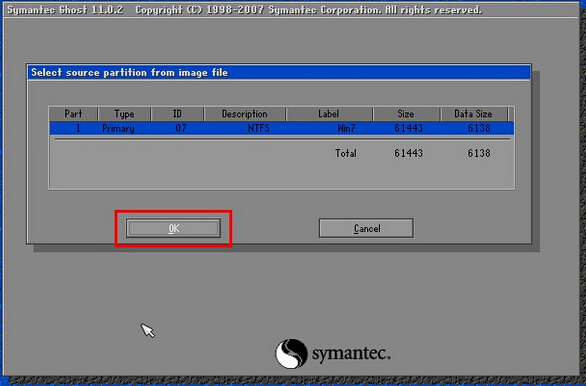Click the NTFS description cell
Screen dimensions: 586x386
[259, 128]
